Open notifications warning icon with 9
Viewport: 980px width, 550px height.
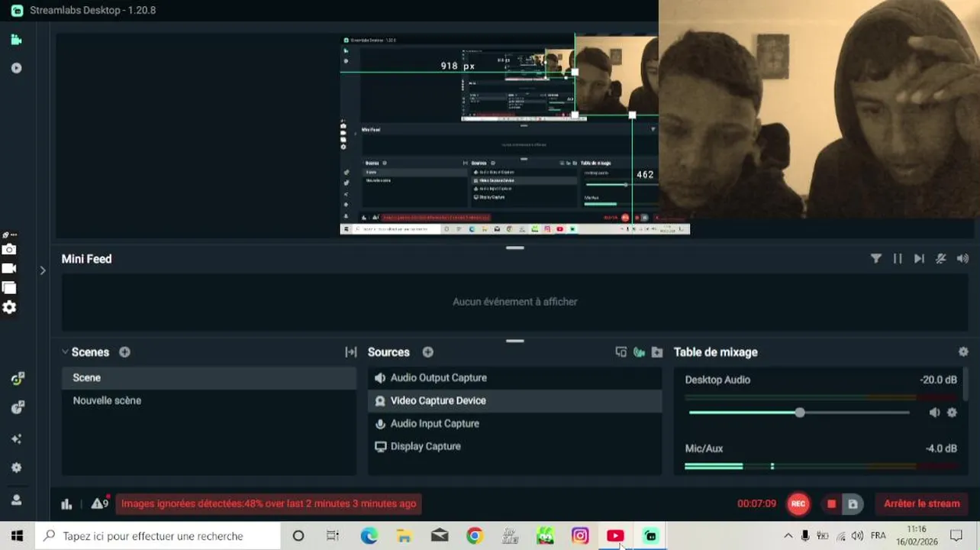(x=100, y=503)
